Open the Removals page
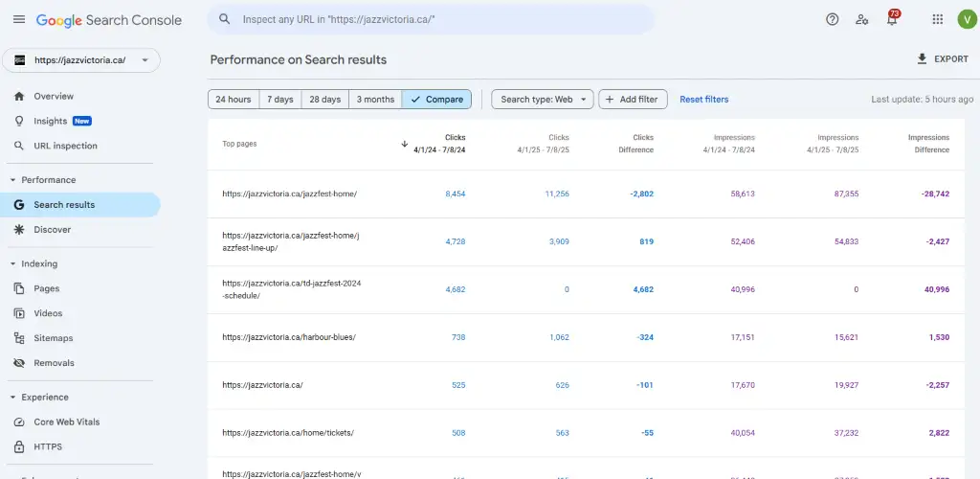 pyautogui.click(x=80, y=363)
